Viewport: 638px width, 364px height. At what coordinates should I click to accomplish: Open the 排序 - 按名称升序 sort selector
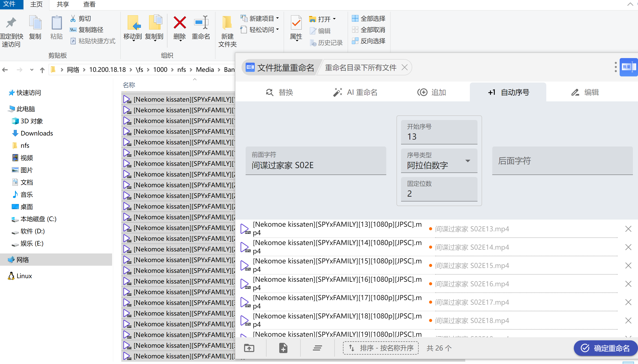tap(381, 348)
